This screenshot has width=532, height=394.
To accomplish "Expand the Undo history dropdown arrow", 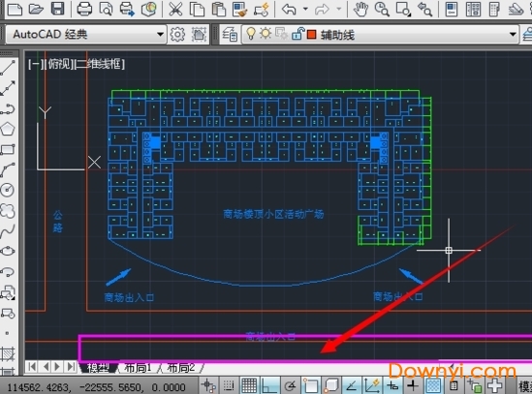I will 305,9.
